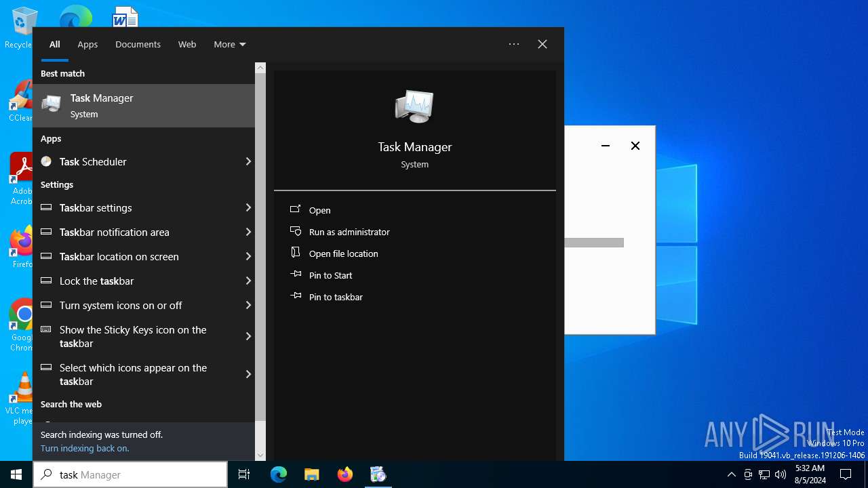The width and height of the screenshot is (868, 488).
Task: Expand arrow for Select which icons appear
Action: [x=248, y=374]
